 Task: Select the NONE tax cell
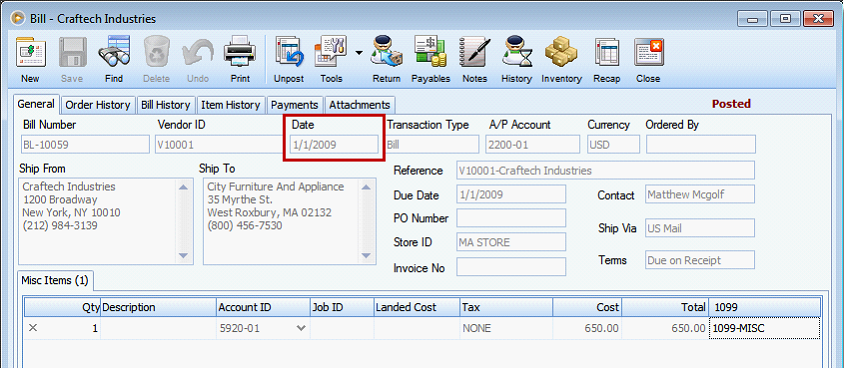click(506, 328)
